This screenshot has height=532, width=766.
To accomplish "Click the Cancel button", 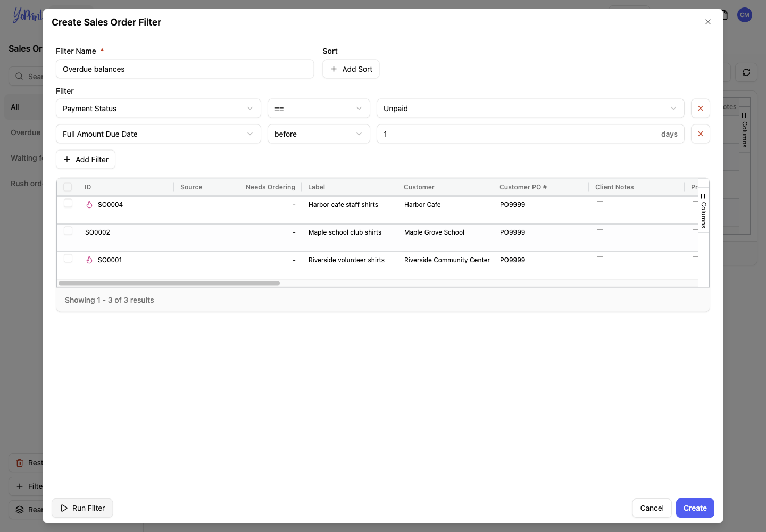I will coord(652,508).
